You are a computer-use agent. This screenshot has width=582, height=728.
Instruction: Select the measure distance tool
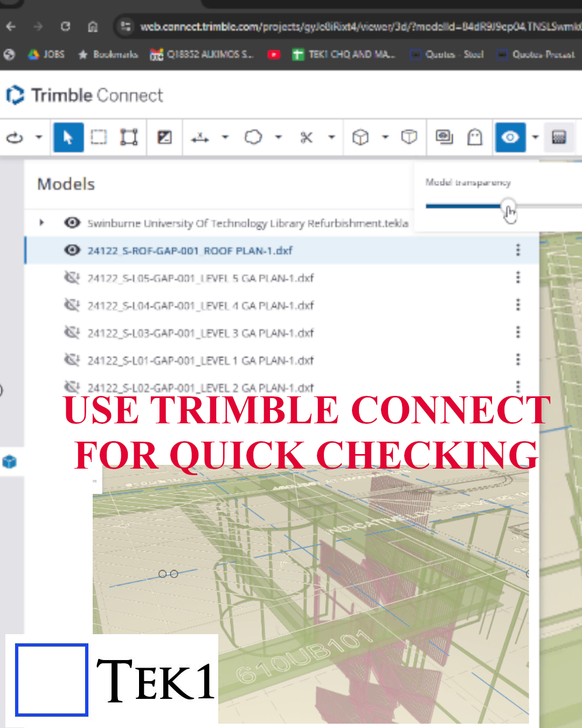200,138
